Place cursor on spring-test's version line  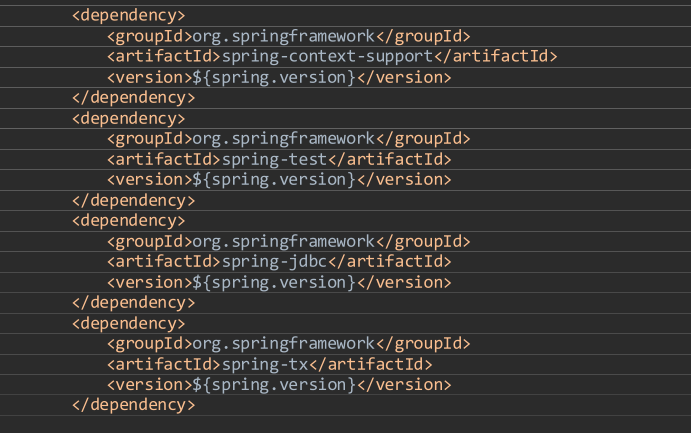(279, 180)
